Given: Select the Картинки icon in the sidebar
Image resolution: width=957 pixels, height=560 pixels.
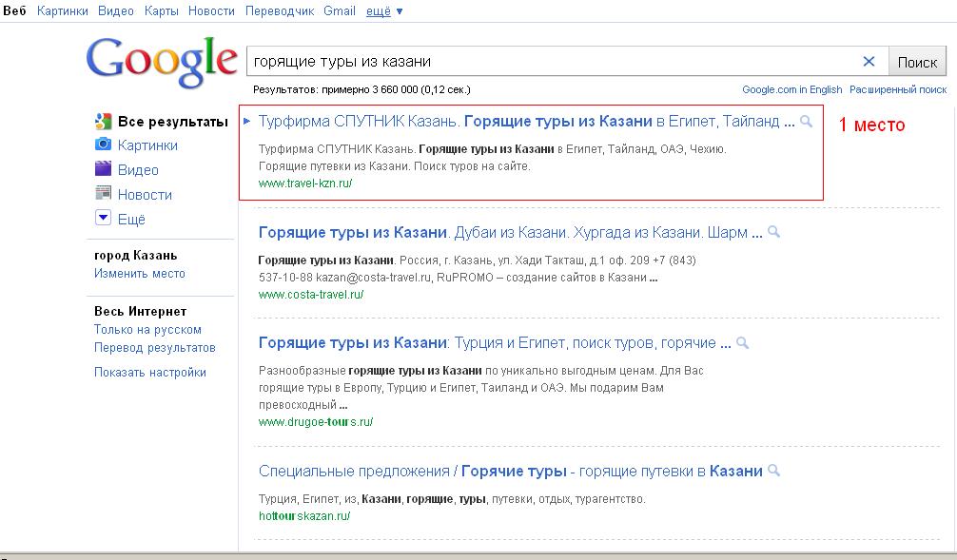Looking at the screenshot, I should [103, 145].
